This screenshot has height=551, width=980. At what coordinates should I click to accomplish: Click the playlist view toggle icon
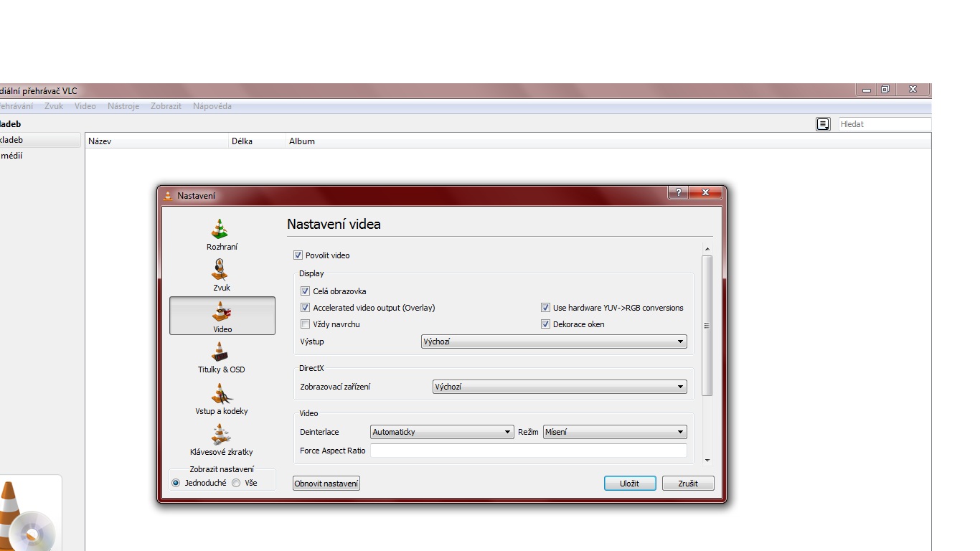point(822,124)
